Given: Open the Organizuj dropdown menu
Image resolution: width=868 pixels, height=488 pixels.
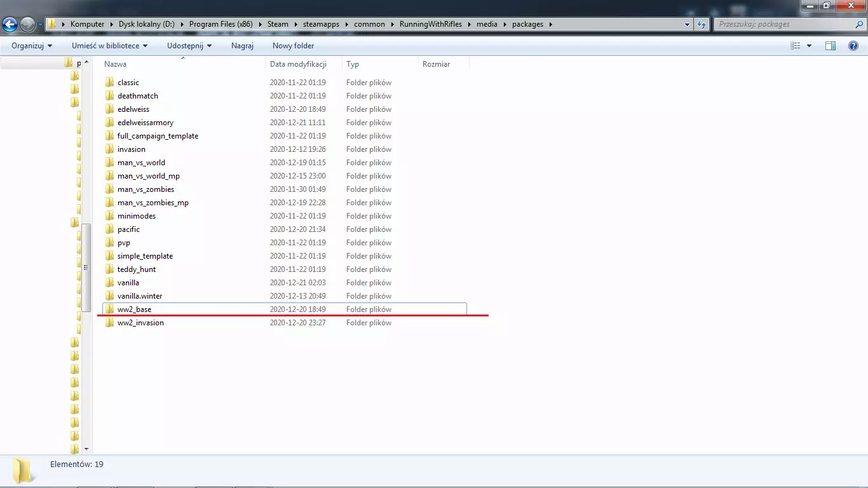Looking at the screenshot, I should click(32, 46).
